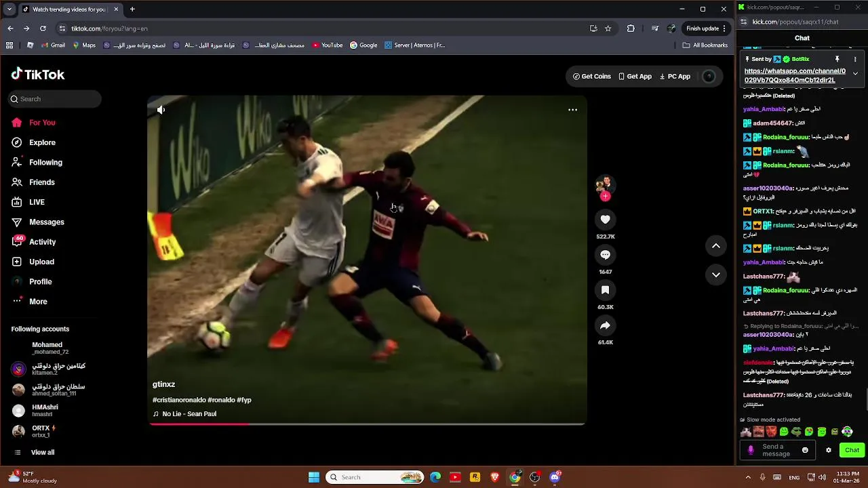The height and width of the screenshot is (488, 868).
Task: Click the gtinxz username link
Action: tap(163, 384)
